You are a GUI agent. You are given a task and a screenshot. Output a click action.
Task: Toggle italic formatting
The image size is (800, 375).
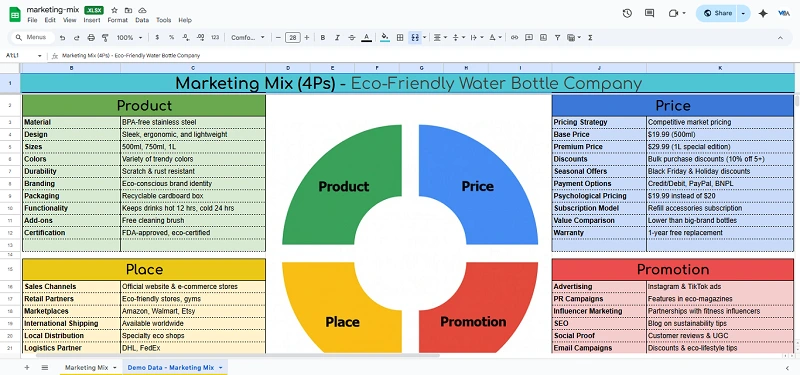[x=337, y=38]
